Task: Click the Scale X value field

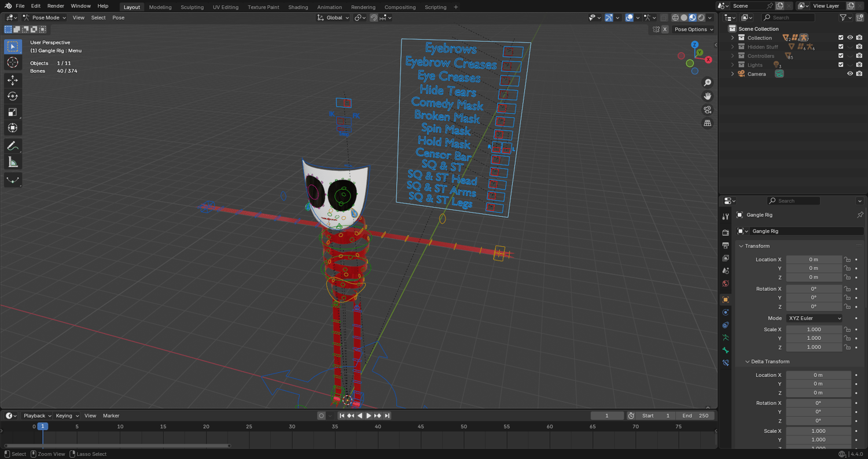Action: coord(814,330)
